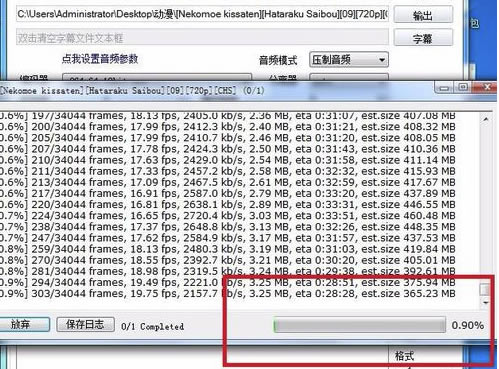Open 点我设置音频参数 audio settings link
Viewport: 499px width, 369px height.
(100, 59)
